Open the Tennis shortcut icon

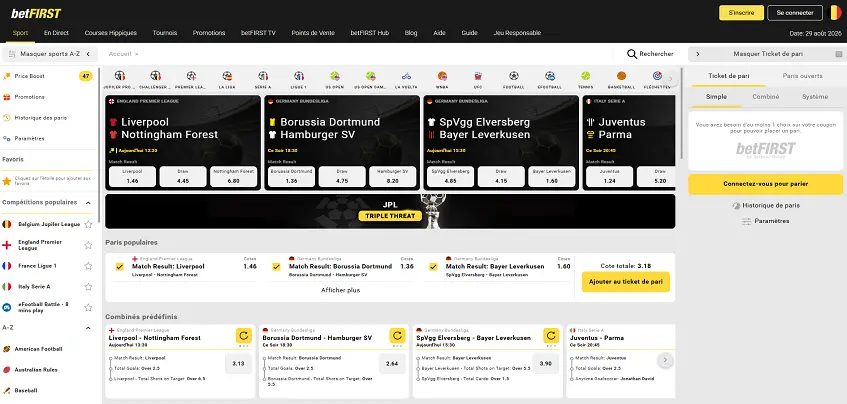coord(586,76)
